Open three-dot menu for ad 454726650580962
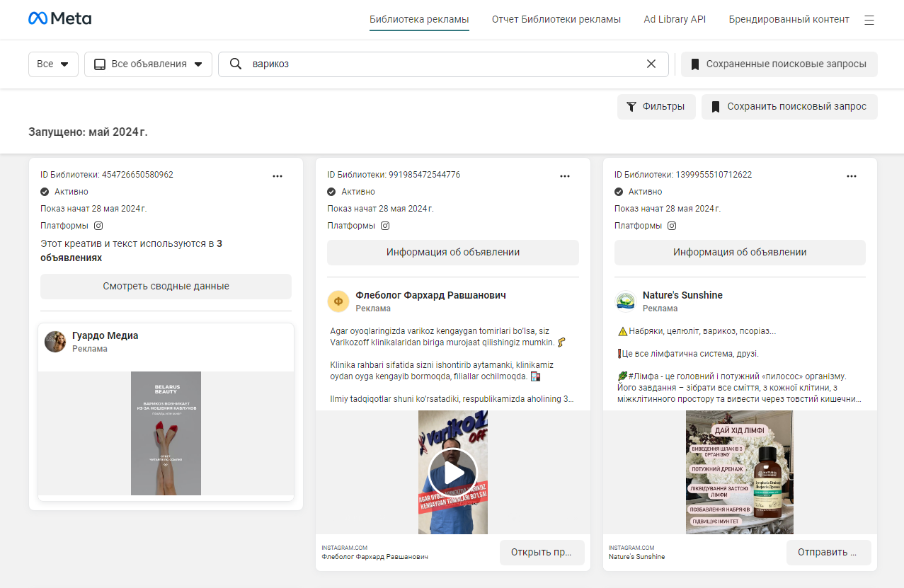This screenshot has height=588, width=904. 278,175
